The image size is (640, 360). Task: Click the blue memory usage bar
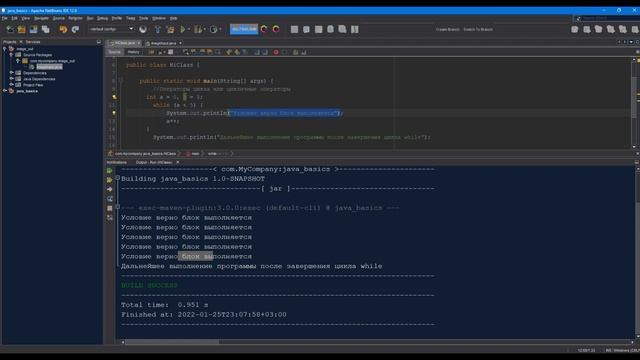coord(244,29)
